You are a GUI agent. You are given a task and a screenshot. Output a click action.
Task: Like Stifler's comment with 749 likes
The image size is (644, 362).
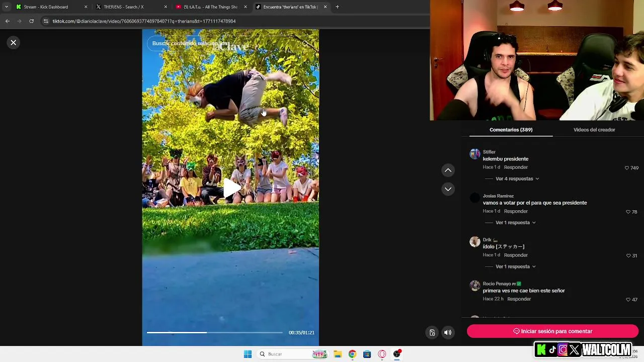627,168
